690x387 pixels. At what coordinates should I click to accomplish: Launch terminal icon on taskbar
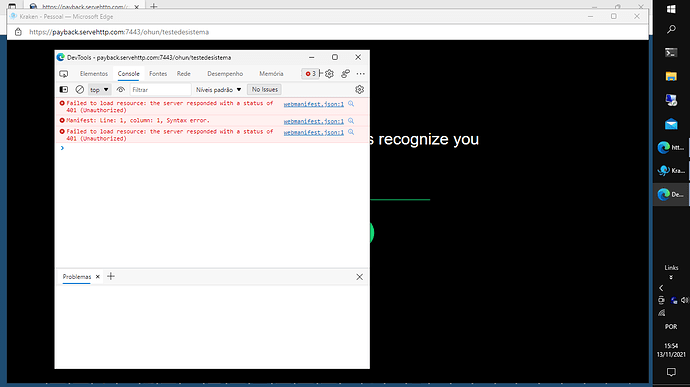[671, 53]
